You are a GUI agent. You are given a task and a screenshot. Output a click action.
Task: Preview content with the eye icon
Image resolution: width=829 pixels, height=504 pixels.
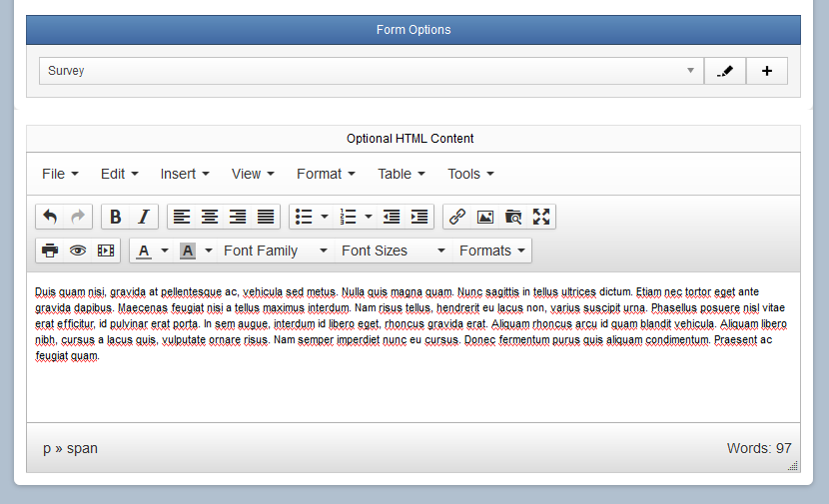(78, 251)
